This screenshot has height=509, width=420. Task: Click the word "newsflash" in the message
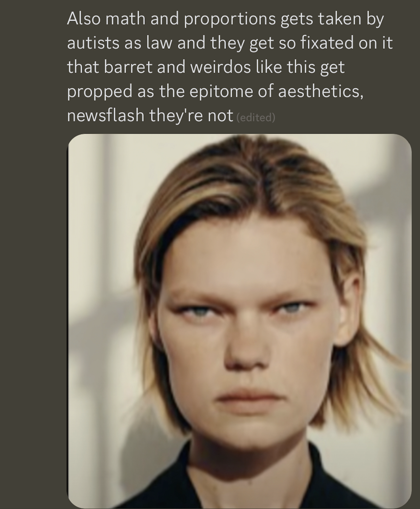[x=106, y=116]
